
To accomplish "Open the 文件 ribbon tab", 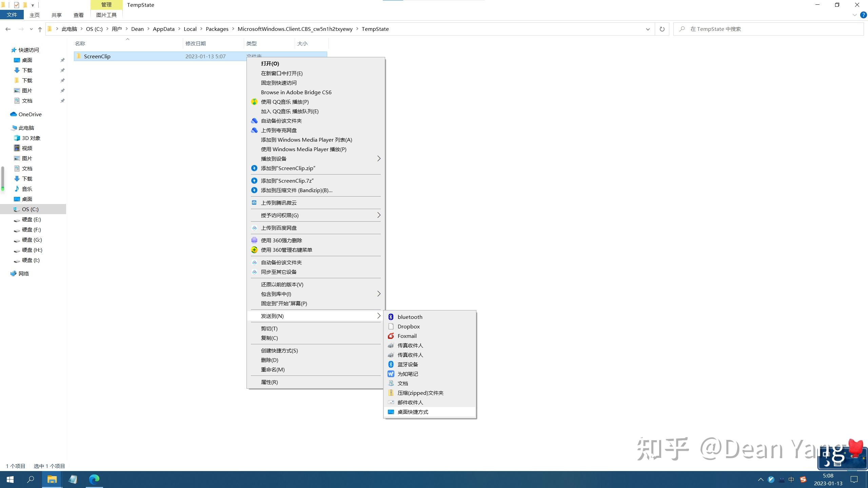I will coord(12,15).
